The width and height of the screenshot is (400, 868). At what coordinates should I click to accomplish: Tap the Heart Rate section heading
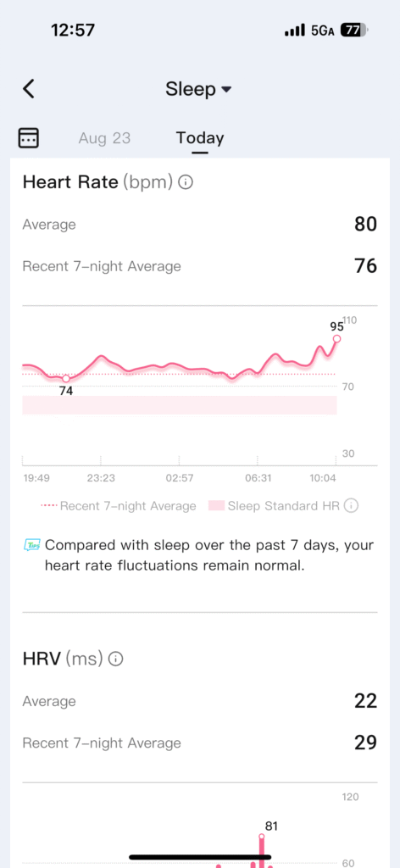click(x=70, y=181)
